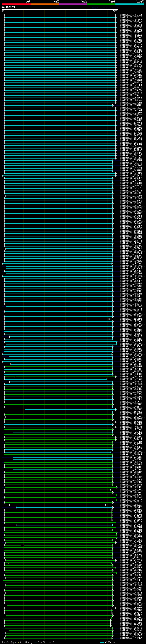The height and width of the screenshot is (644, 146).
Task: Select label UniRef100_A7Q0G7
Action: click(x=131, y=55)
